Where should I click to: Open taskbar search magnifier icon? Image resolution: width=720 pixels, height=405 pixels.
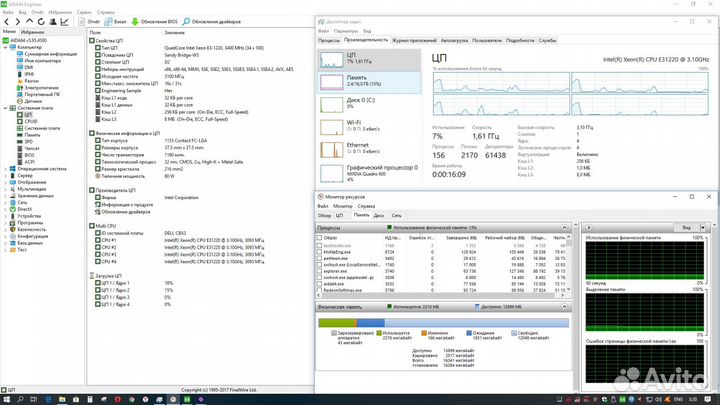[x=20, y=399]
